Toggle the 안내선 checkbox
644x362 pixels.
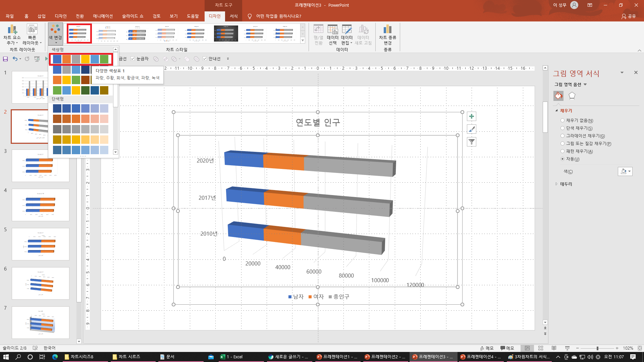[205, 59]
